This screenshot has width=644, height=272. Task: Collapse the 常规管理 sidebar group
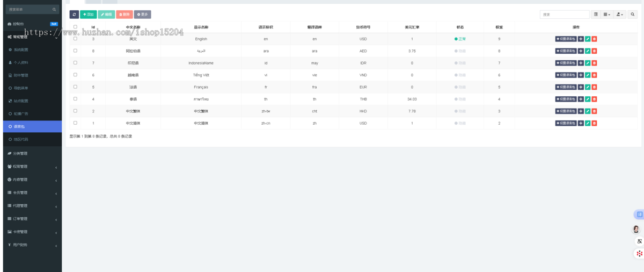pyautogui.click(x=32, y=37)
